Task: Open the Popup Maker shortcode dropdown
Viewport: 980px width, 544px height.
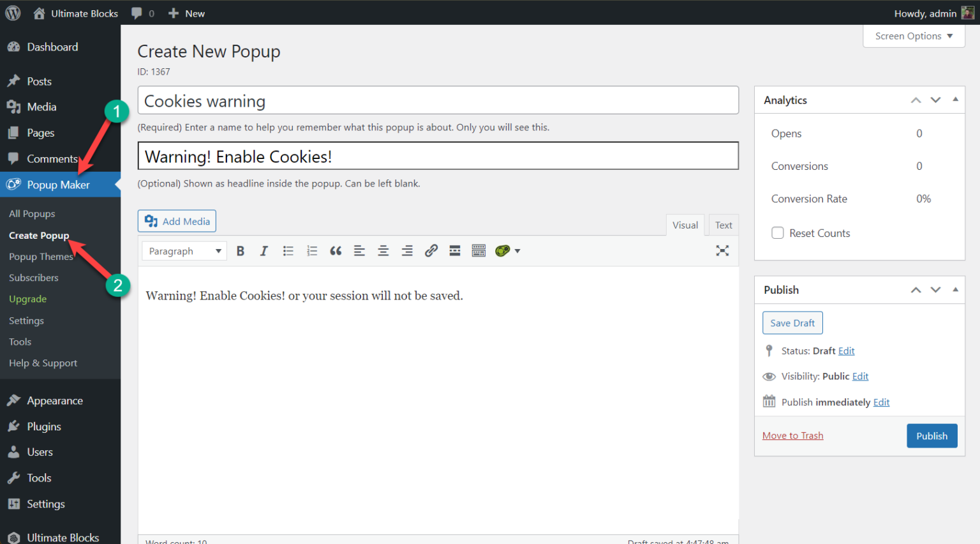Action: click(x=508, y=251)
